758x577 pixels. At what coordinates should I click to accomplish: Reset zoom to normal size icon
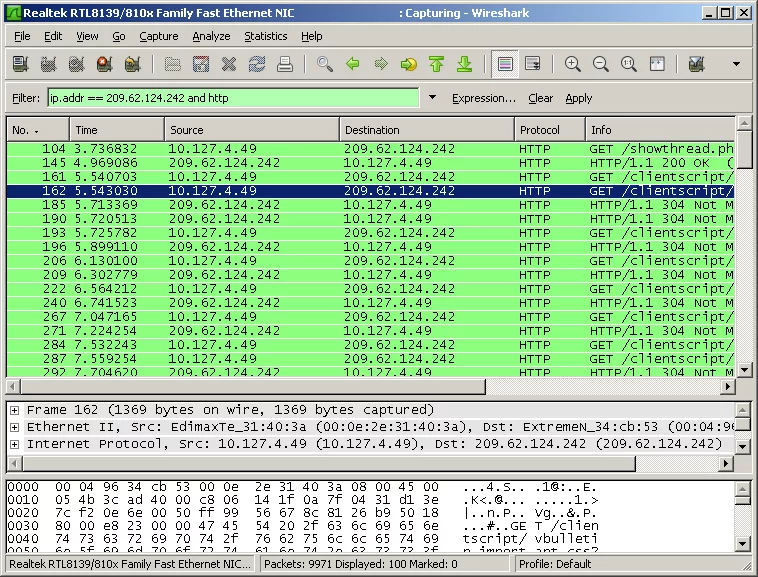[x=628, y=64]
